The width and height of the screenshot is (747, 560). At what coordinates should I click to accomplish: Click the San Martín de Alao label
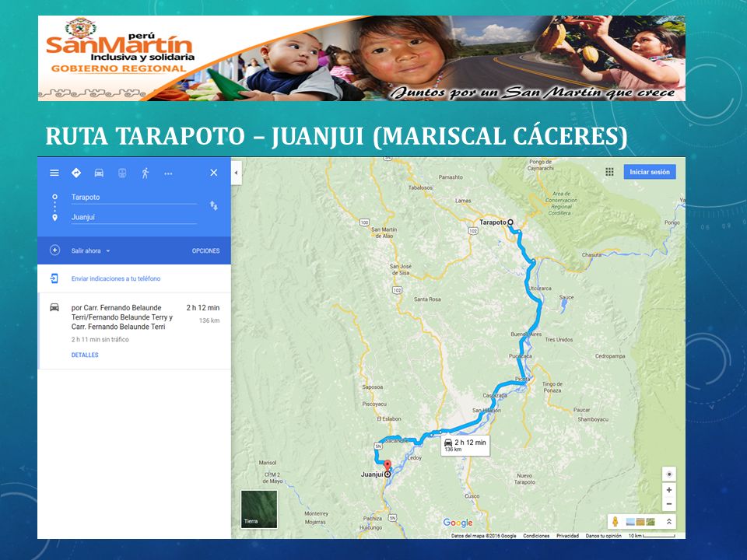(384, 233)
